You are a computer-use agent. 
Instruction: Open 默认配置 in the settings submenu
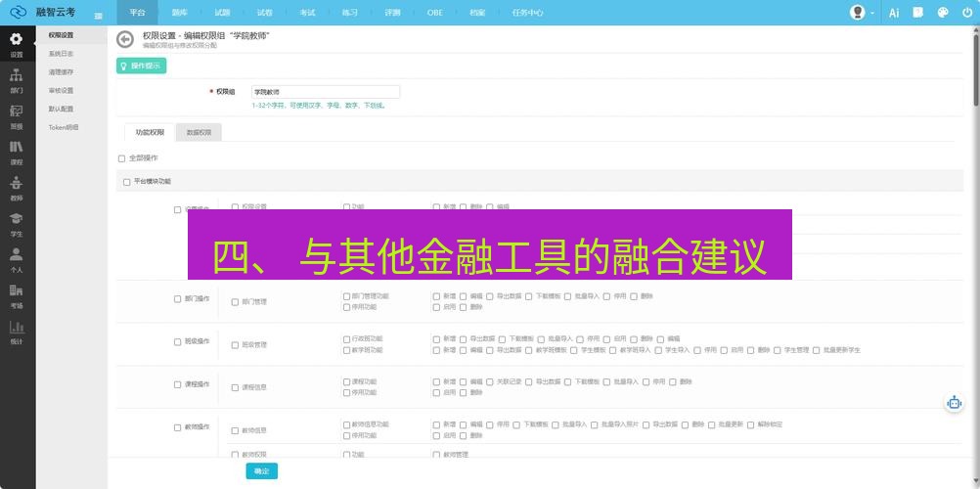click(62, 109)
